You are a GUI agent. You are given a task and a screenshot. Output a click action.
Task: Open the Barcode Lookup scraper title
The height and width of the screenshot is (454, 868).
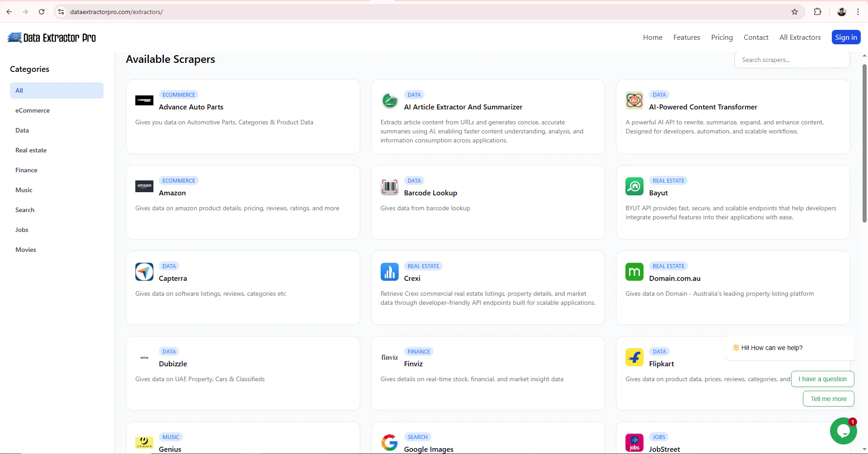430,193
